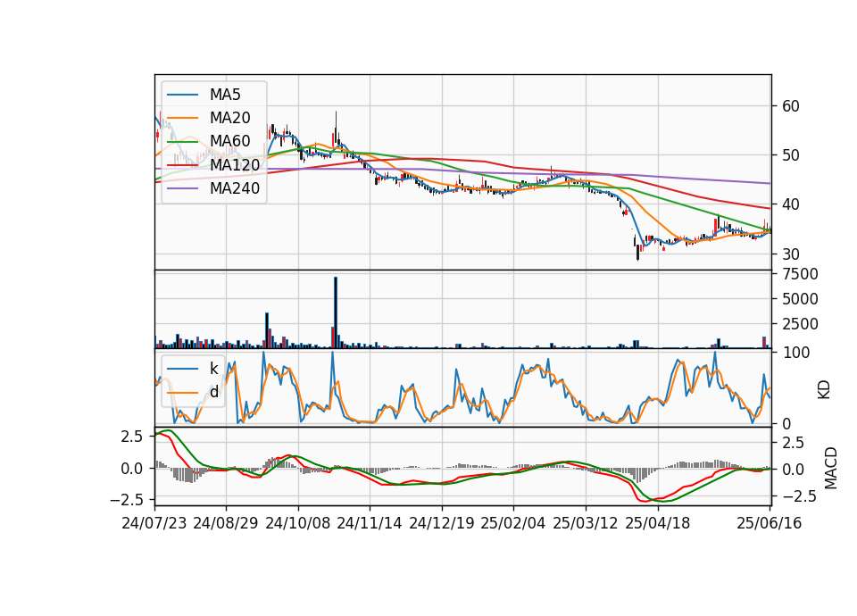This screenshot has height=616, width=857.
Task: Click the 24/12/19 date label
Action: click(x=442, y=523)
